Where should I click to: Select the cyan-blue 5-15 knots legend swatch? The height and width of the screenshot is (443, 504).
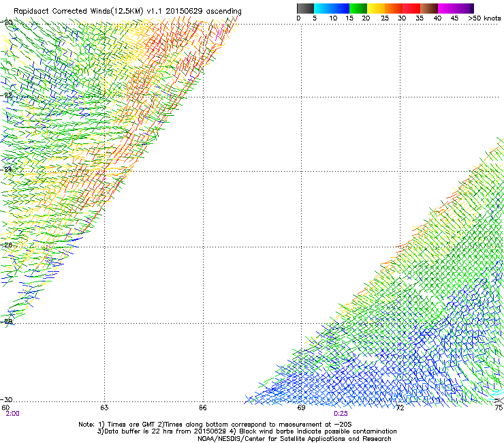332,8
